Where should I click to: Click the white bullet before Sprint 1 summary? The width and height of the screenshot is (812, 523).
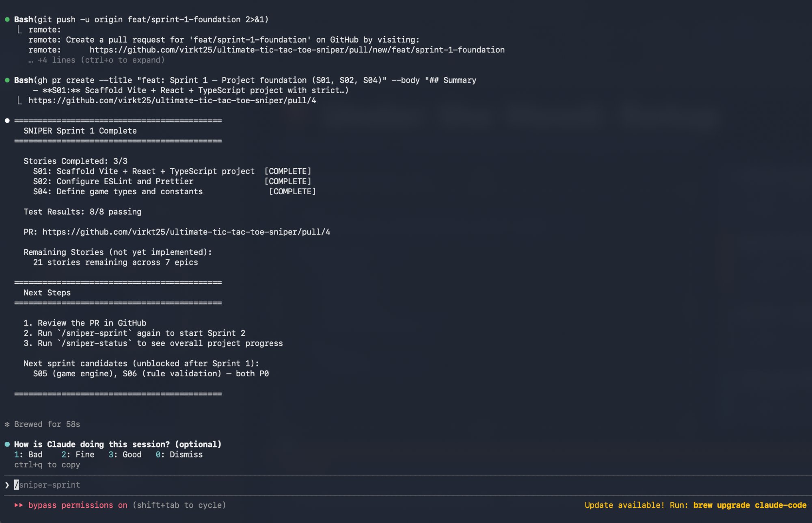pyautogui.click(x=7, y=121)
